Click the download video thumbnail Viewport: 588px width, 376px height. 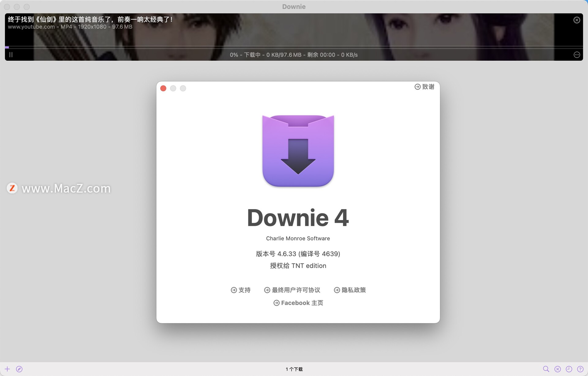click(294, 37)
